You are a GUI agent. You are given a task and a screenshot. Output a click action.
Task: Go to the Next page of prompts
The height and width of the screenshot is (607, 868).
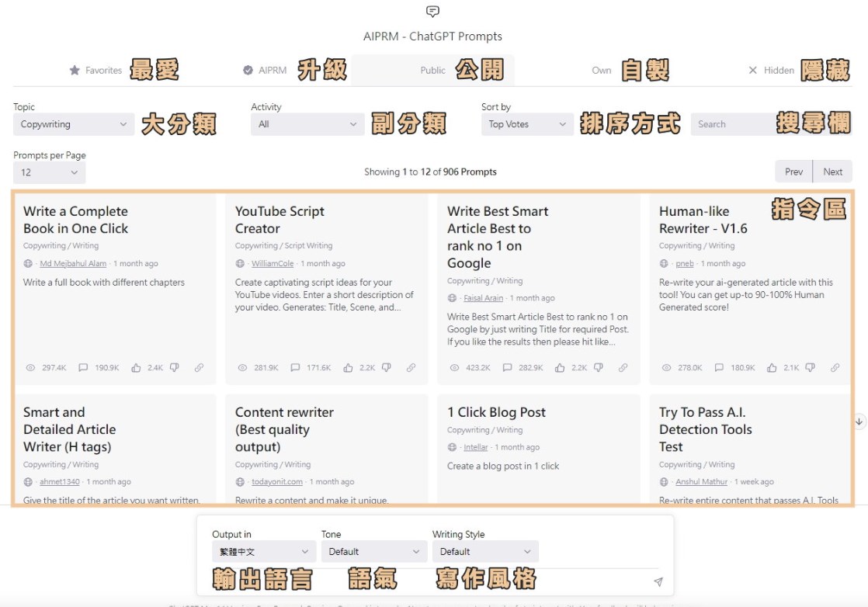point(832,172)
